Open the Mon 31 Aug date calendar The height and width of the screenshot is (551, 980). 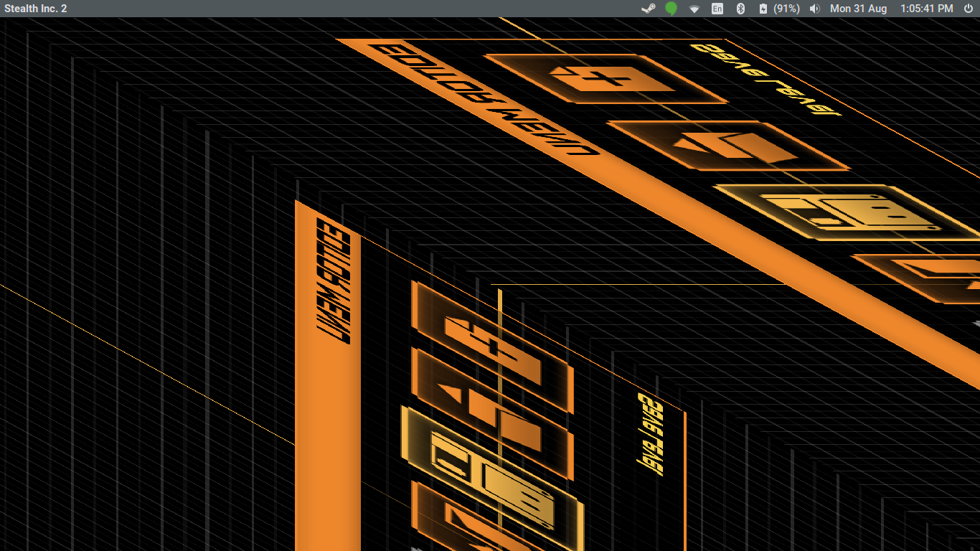[x=858, y=9]
